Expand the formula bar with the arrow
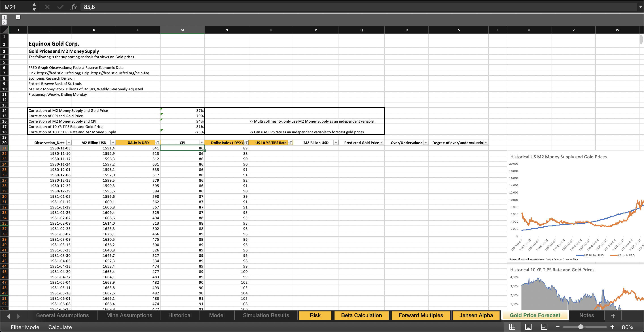The height and width of the screenshot is (332, 644). pyautogui.click(x=640, y=7)
